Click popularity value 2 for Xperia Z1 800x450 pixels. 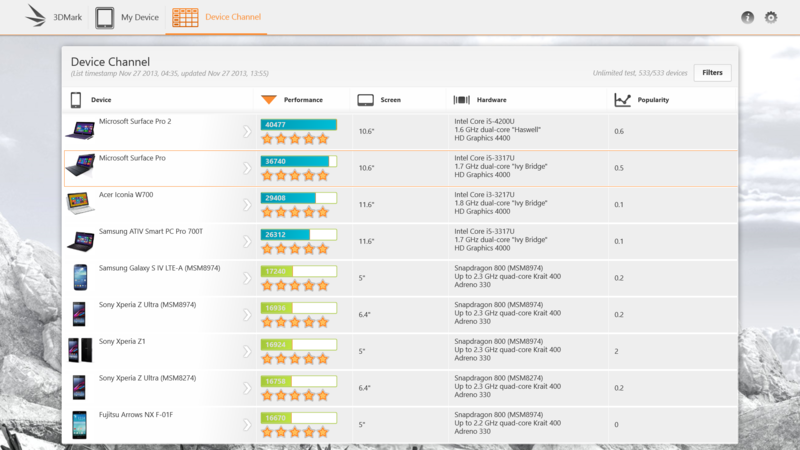pos(616,352)
